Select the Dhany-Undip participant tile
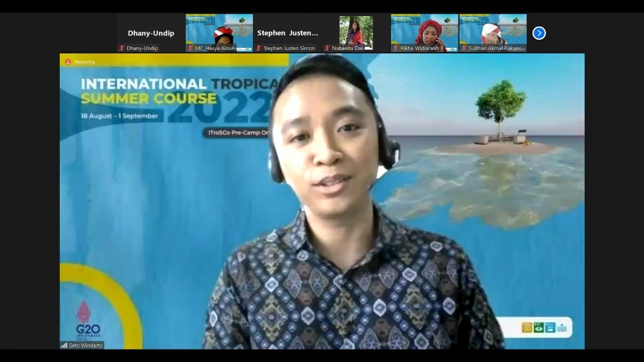Image resolution: width=644 pixels, height=362 pixels. 151,31
